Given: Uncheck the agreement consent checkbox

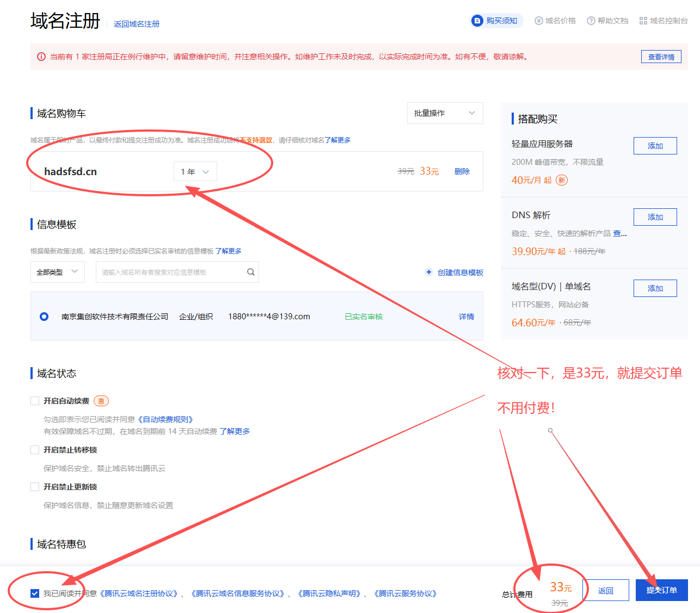Looking at the screenshot, I should 35,593.
